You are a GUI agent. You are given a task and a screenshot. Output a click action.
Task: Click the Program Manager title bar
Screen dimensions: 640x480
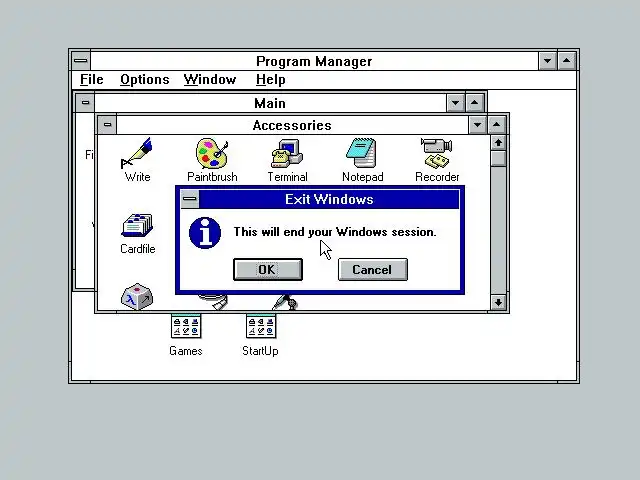coord(314,61)
